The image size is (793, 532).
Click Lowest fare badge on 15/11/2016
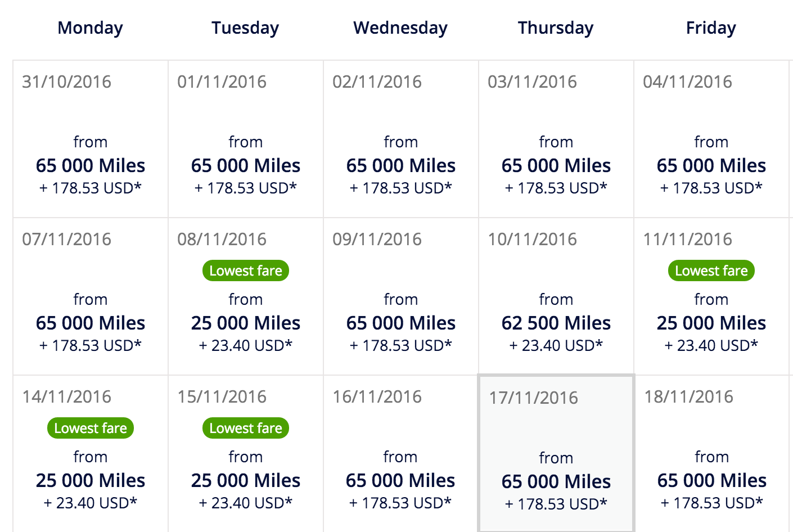[246, 428]
